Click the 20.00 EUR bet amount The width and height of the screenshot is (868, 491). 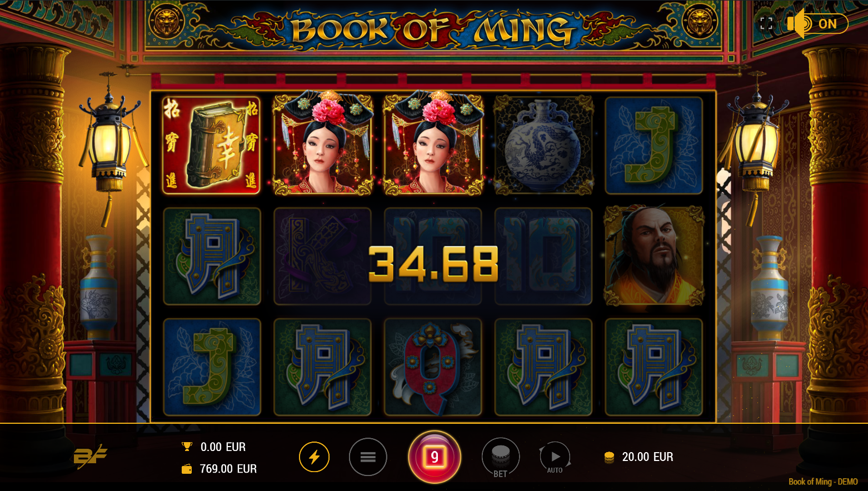[x=647, y=457]
